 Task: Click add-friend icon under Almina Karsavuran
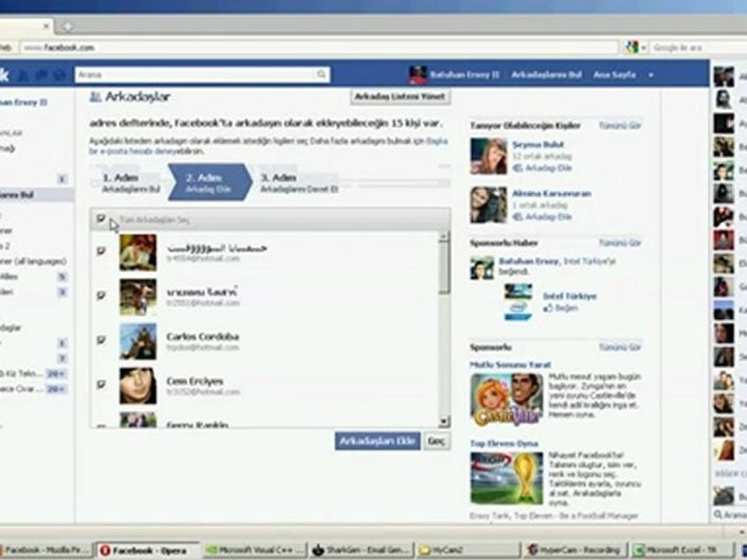517,217
